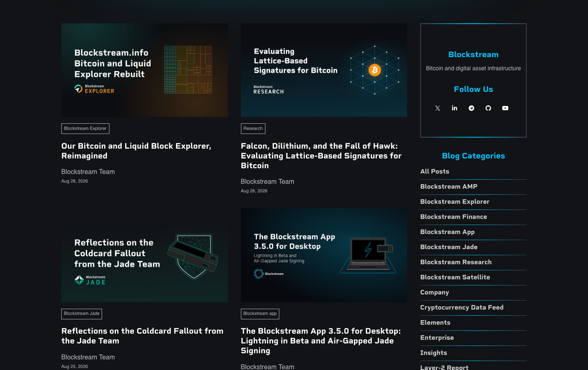This screenshot has width=588, height=370.
Task: Open Blockstream's X profile icon
Action: tap(438, 108)
